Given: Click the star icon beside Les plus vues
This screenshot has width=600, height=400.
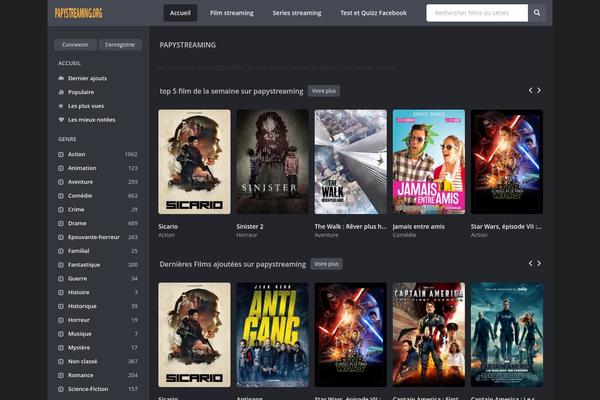Looking at the screenshot, I should [x=61, y=106].
